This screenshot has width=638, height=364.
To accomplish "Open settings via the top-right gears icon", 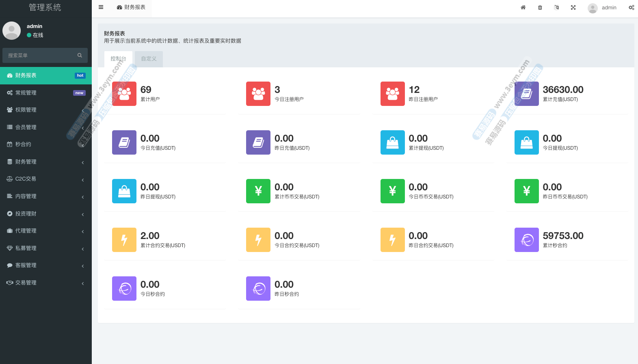I will pyautogui.click(x=631, y=7).
